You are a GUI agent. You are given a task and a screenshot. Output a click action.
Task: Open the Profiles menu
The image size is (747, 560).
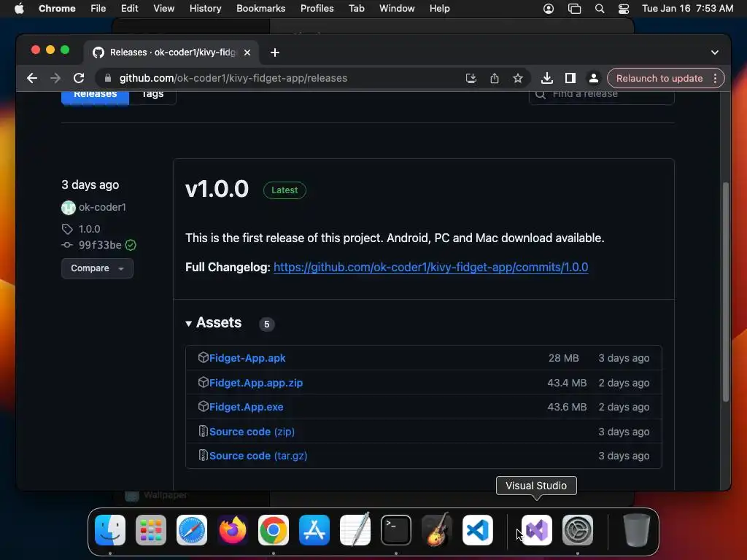click(317, 9)
